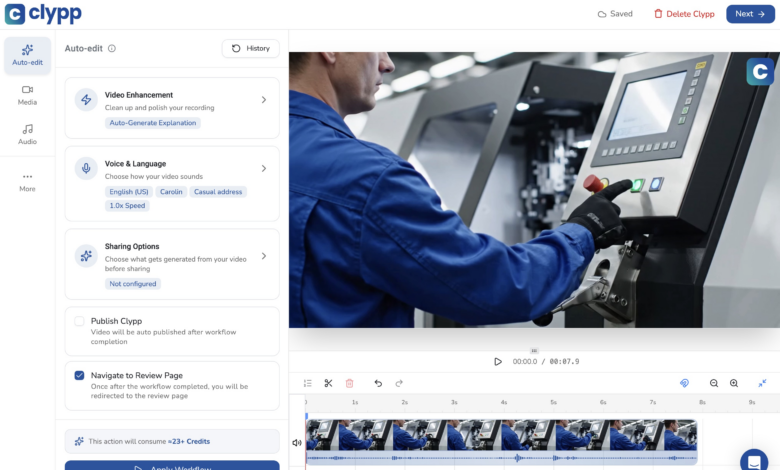Expand the Sharing Options chevron
This screenshot has width=780, height=470.
[x=264, y=256]
